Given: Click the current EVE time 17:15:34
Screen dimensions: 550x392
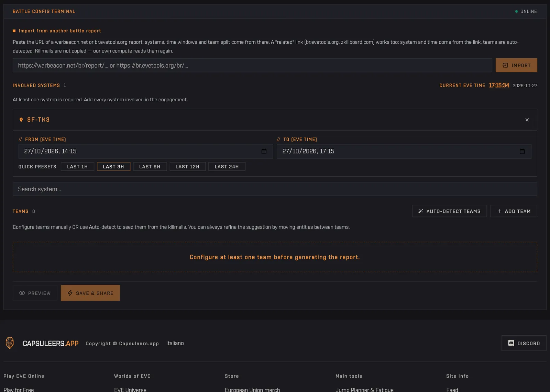Looking at the screenshot, I should pos(499,85).
